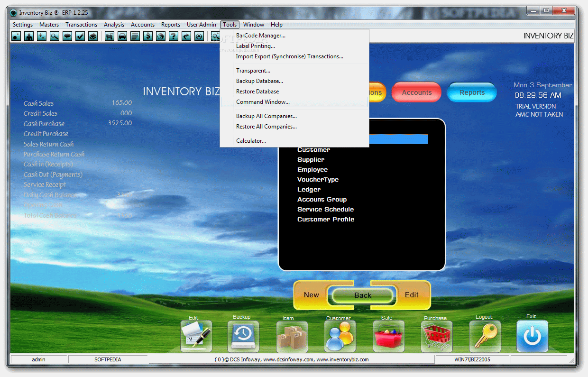
Task: Click the Cash Purchase value 3525.00
Action: pyautogui.click(x=119, y=123)
